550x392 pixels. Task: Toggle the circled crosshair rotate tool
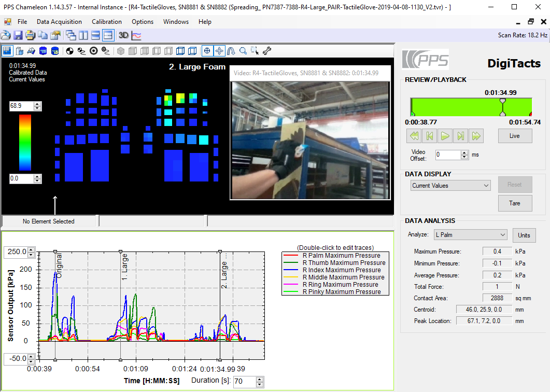coord(207,51)
